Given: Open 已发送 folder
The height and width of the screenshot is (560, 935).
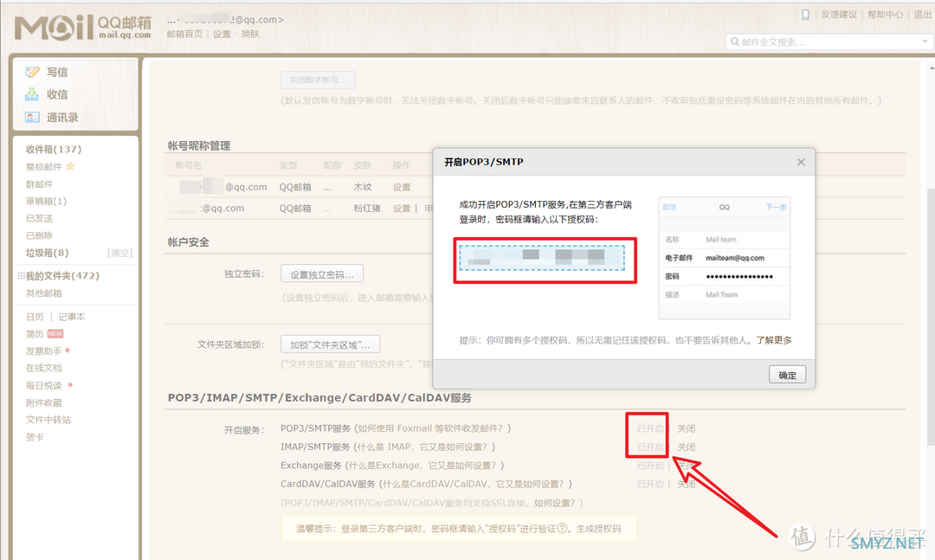Looking at the screenshot, I should tap(39, 218).
